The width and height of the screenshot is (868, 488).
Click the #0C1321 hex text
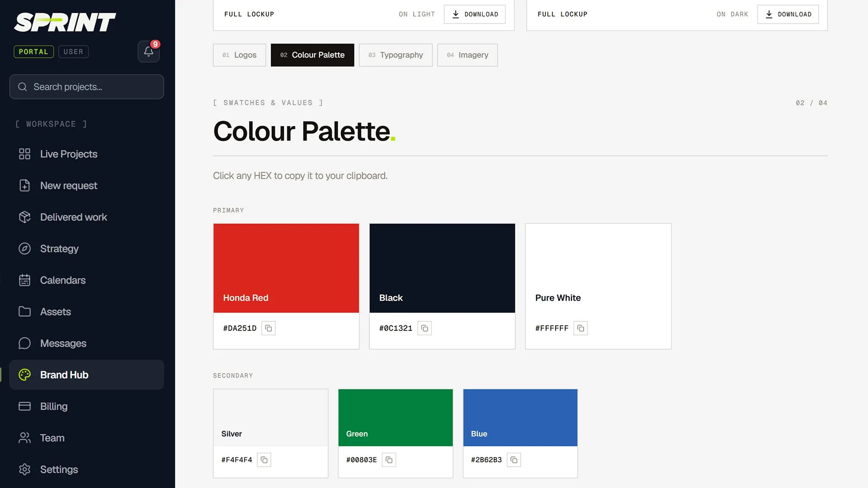(x=396, y=328)
